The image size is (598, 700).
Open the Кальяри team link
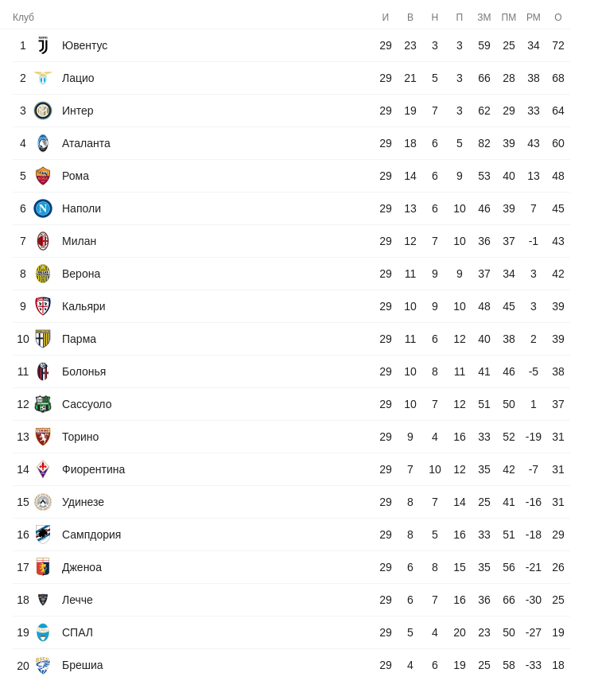pos(83,306)
